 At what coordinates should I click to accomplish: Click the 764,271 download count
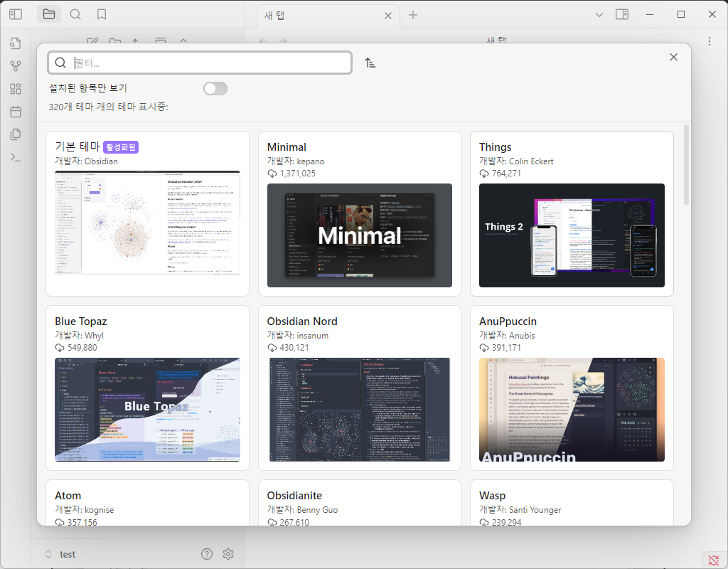click(x=506, y=174)
